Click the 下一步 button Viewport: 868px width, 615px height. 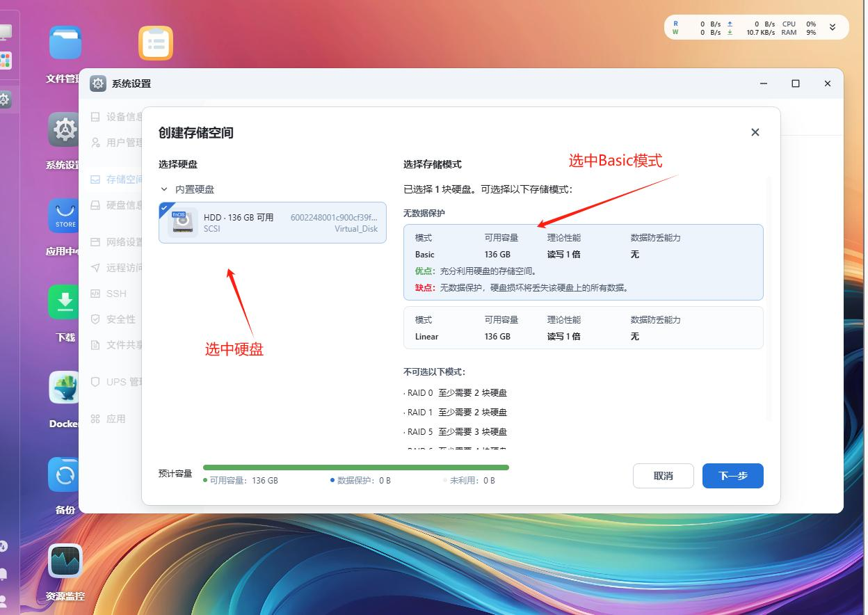point(733,476)
